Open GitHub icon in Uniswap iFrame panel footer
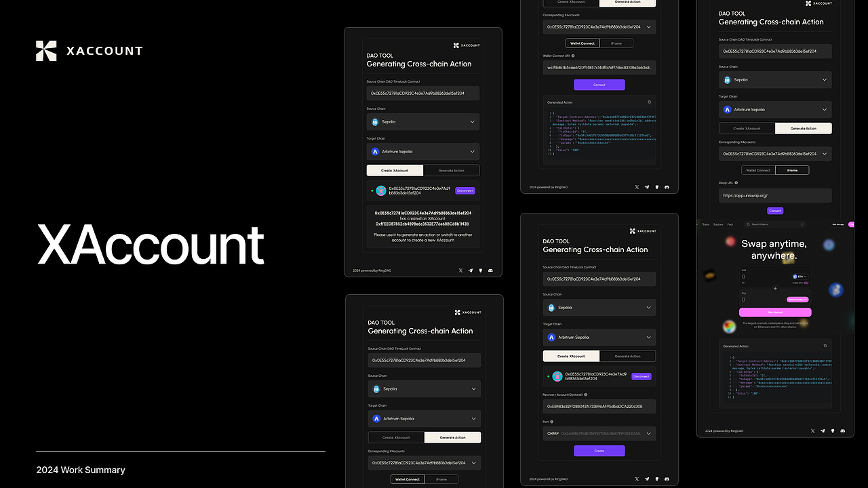Image resolution: width=868 pixels, height=488 pixels. pyautogui.click(x=832, y=430)
